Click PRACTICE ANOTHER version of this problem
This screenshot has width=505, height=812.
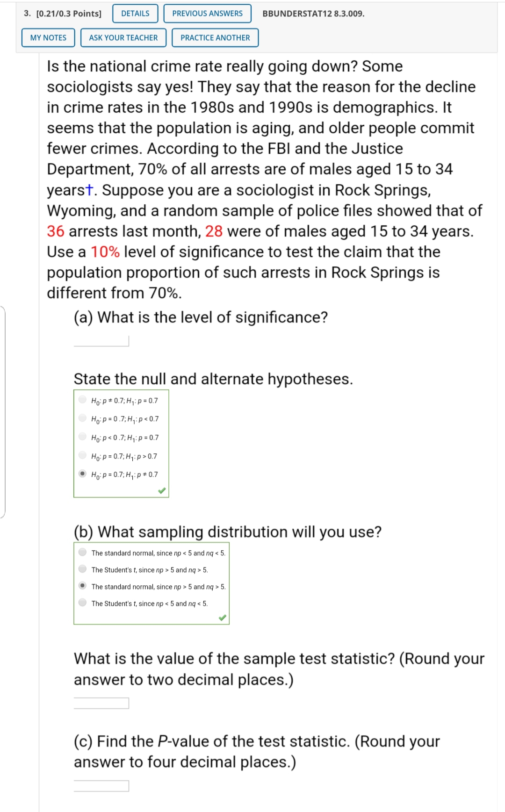coord(214,38)
